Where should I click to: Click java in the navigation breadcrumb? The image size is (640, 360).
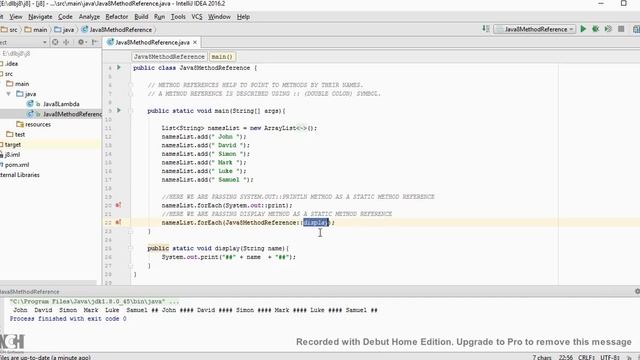pos(64,29)
